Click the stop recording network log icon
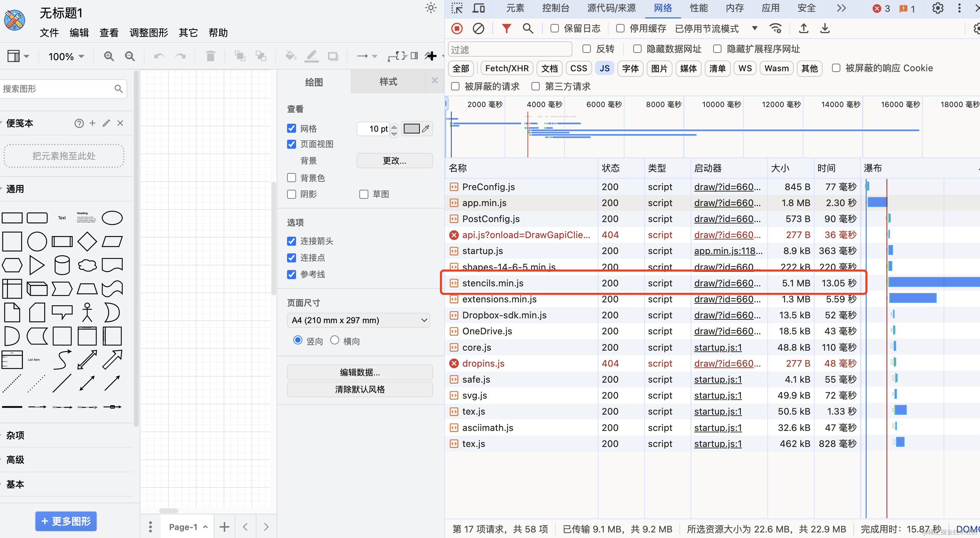Image resolution: width=980 pixels, height=538 pixels. [x=457, y=28]
